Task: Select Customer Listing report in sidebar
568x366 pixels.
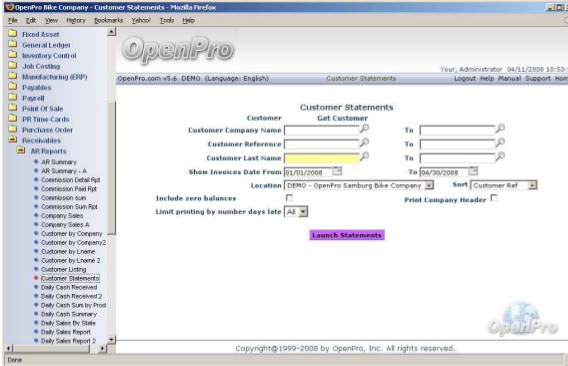Action: [x=64, y=269]
